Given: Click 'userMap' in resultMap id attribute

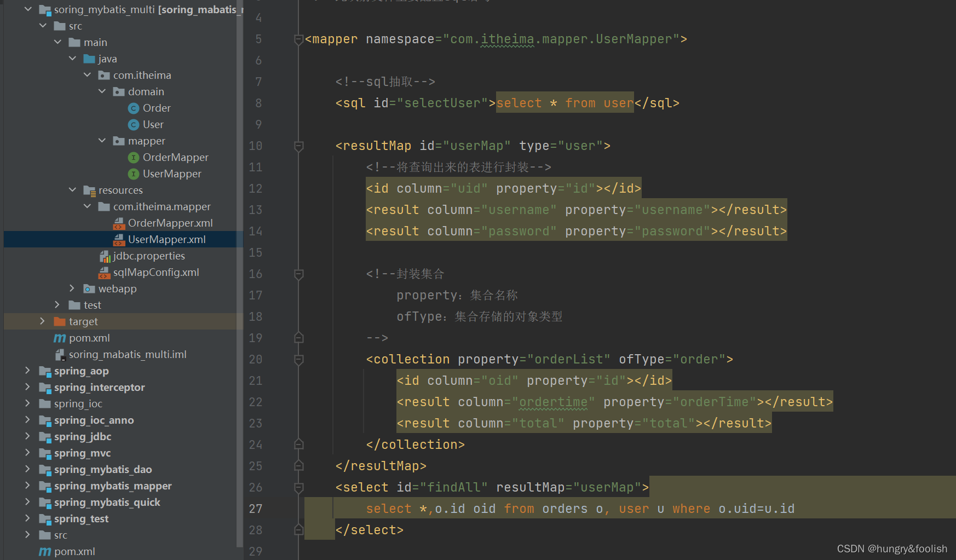Looking at the screenshot, I should click(476, 146).
